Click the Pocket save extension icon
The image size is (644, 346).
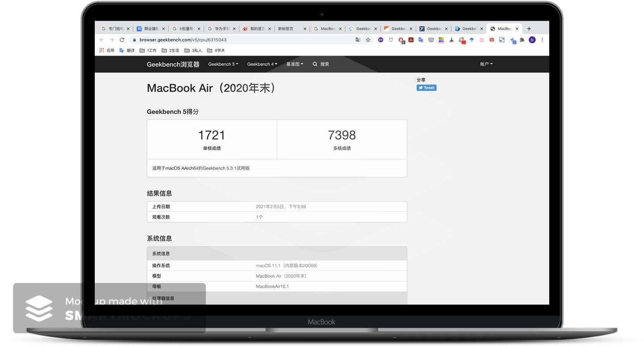point(431,40)
